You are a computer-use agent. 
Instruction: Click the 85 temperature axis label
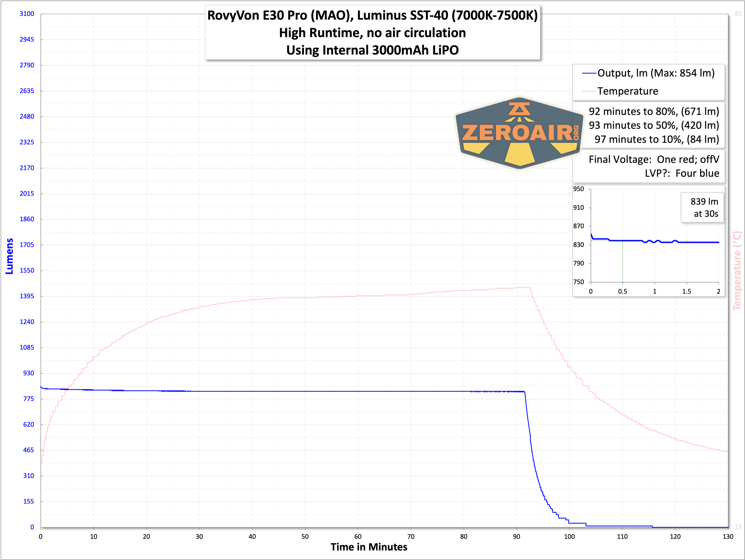pos(738,14)
